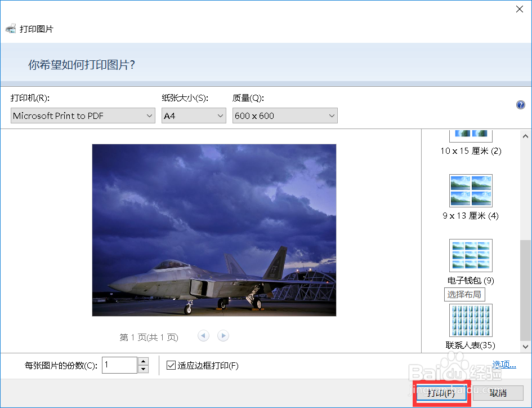532x408 pixels.
Task: Select the 9 x 13 厘米 (4) layout
Action: pyautogui.click(x=471, y=197)
